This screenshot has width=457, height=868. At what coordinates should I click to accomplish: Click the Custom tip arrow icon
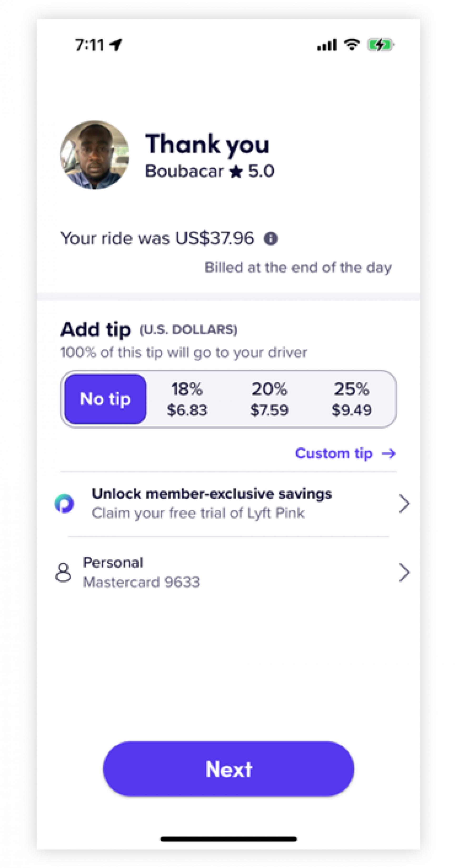click(x=389, y=454)
